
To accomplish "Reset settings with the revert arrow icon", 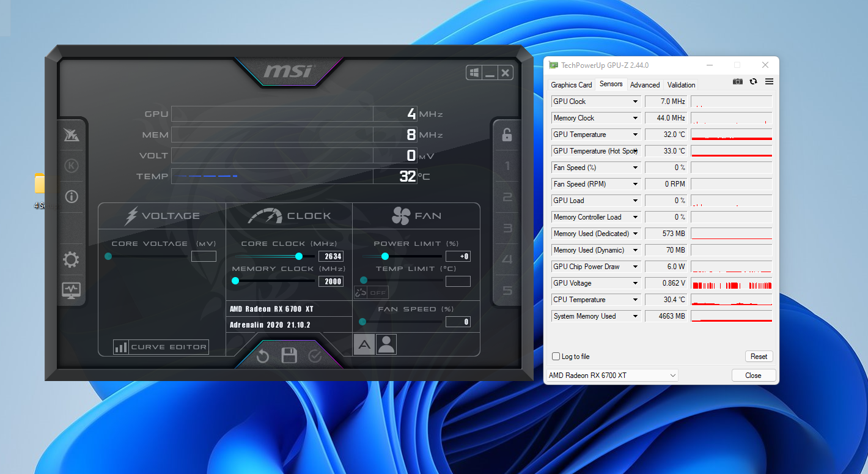I will [263, 356].
